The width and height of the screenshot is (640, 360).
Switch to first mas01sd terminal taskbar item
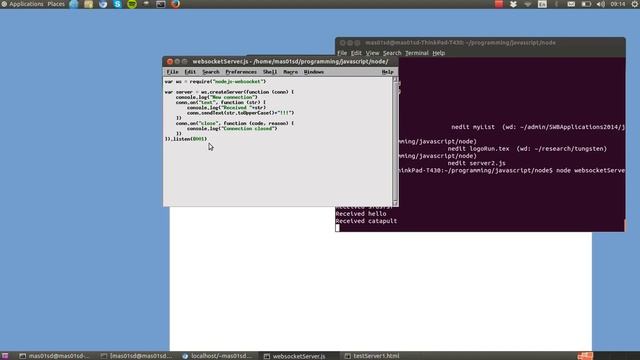coord(54,356)
